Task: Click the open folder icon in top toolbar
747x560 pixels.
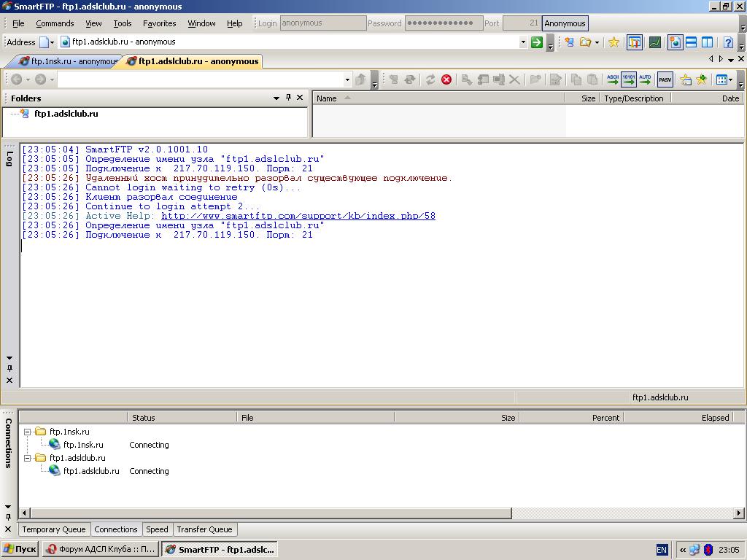Action: (585, 42)
